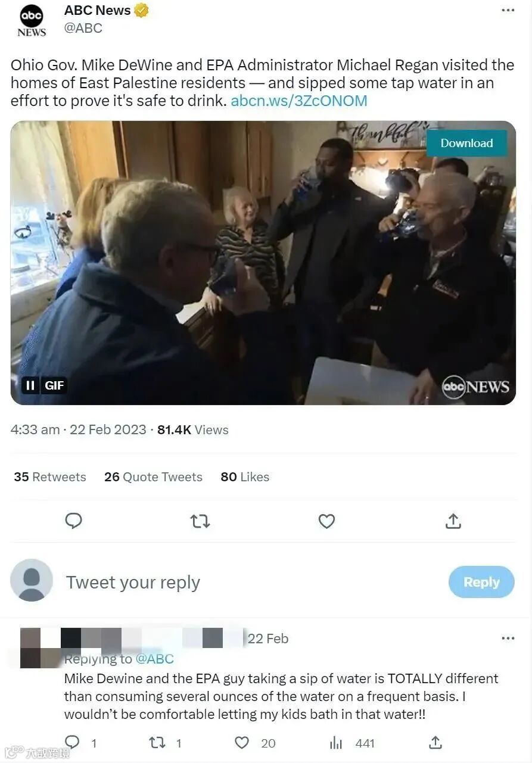Open the three-dot menu on ABC News tweet
The width and height of the screenshot is (532, 763).
pos(508,10)
